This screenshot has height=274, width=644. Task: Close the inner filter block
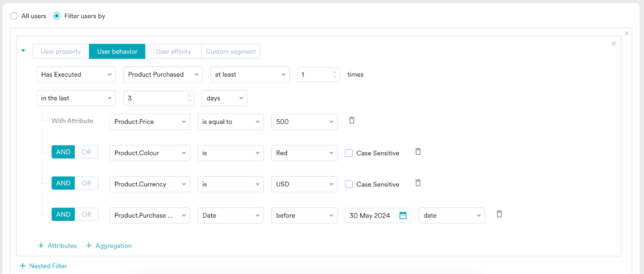[x=613, y=44]
